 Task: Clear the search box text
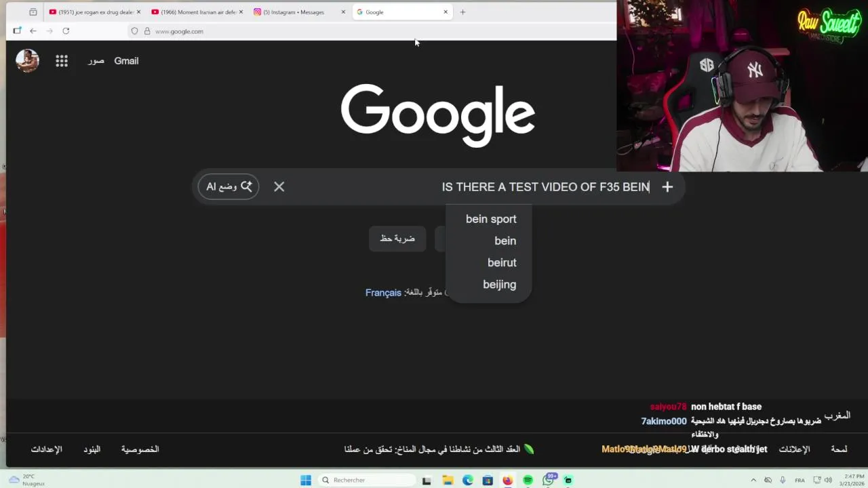[x=279, y=186]
